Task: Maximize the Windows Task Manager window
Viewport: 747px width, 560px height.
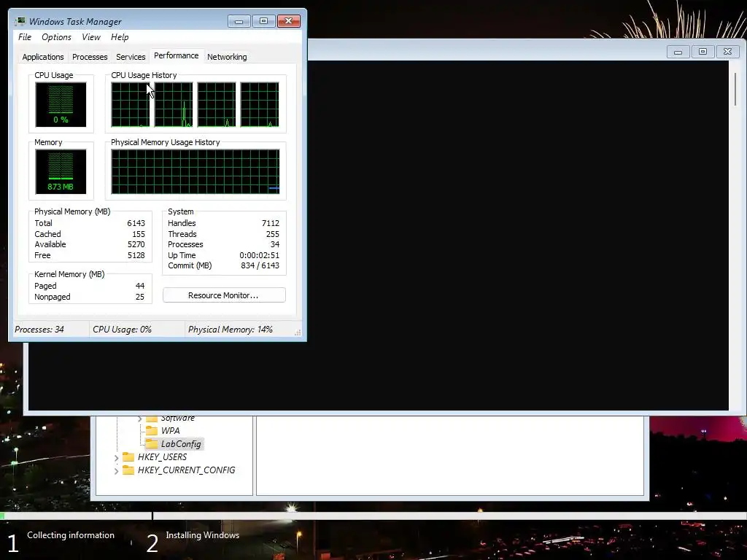Action: pos(263,21)
